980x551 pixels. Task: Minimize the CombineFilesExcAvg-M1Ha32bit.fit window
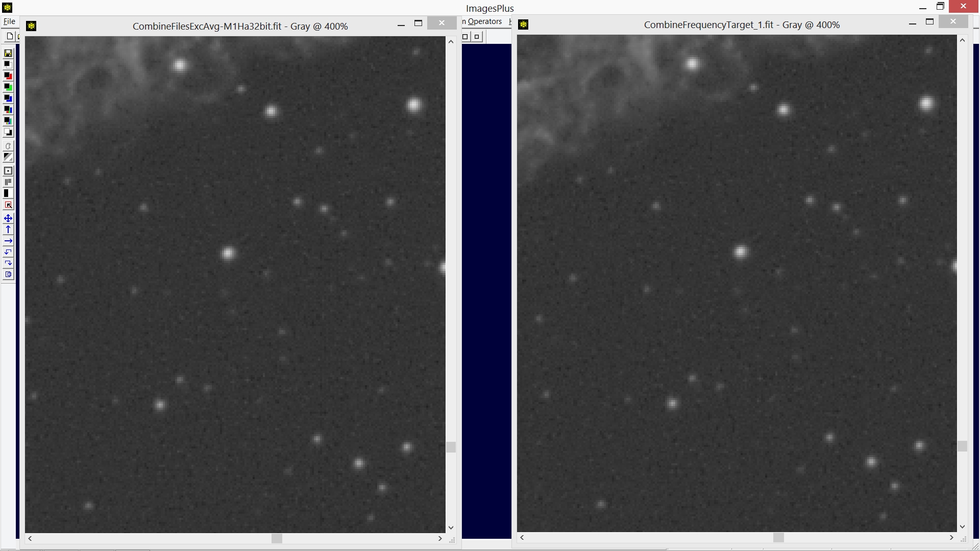point(401,24)
